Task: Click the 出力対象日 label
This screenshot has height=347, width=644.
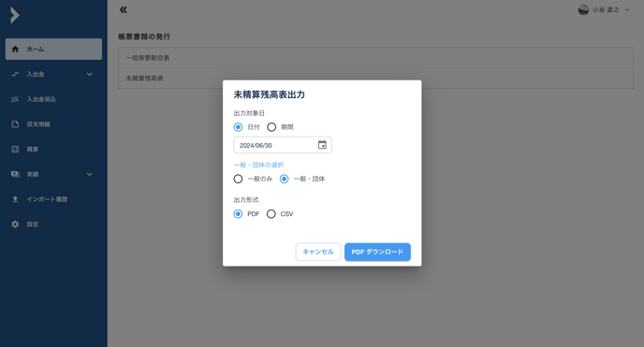Action: pyautogui.click(x=249, y=113)
